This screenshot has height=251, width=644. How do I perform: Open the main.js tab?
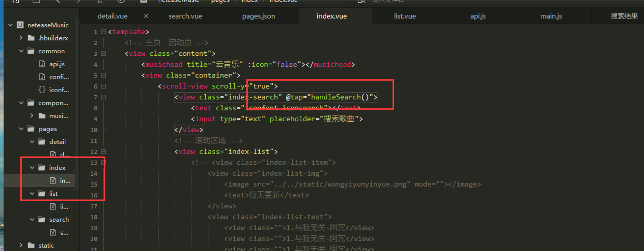[551, 16]
